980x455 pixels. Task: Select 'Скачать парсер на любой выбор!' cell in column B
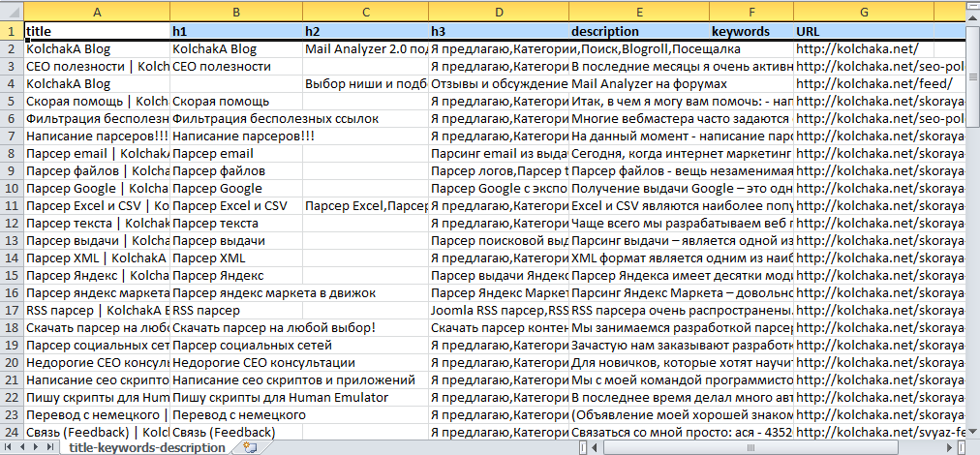point(236,327)
